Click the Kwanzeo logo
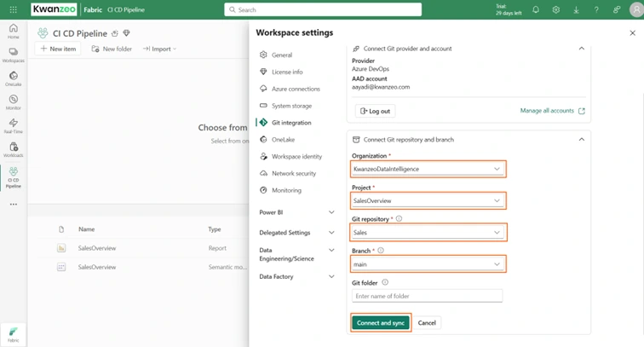This screenshot has width=644, height=347. pos(54,9)
